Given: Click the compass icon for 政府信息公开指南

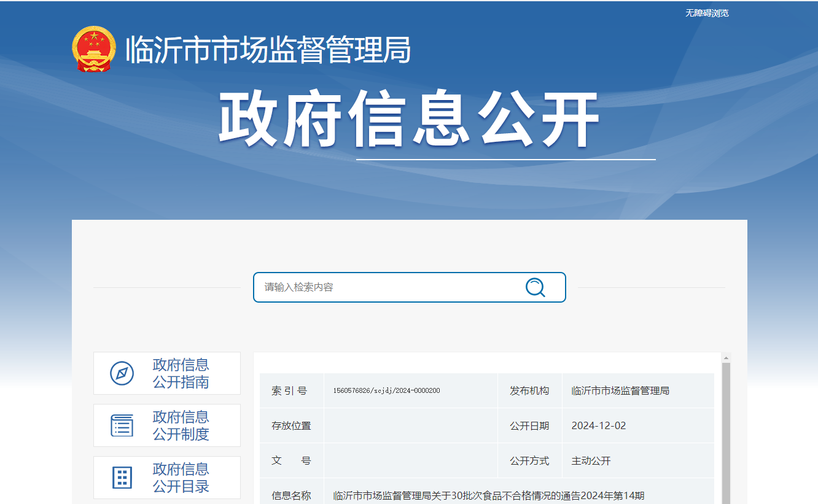Looking at the screenshot, I should pos(122,373).
